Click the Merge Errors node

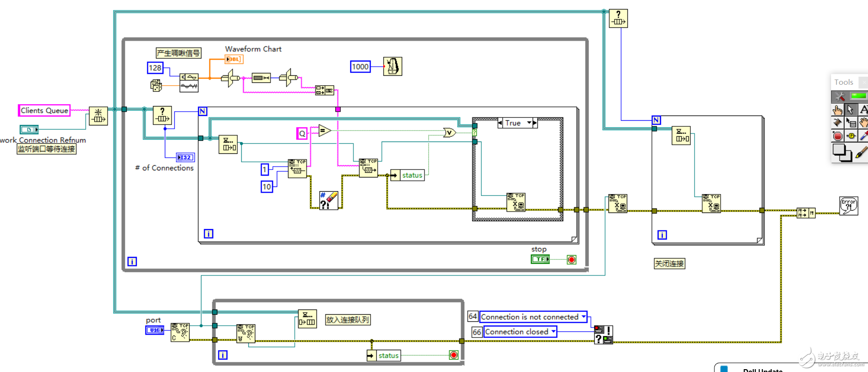pyautogui.click(x=806, y=213)
